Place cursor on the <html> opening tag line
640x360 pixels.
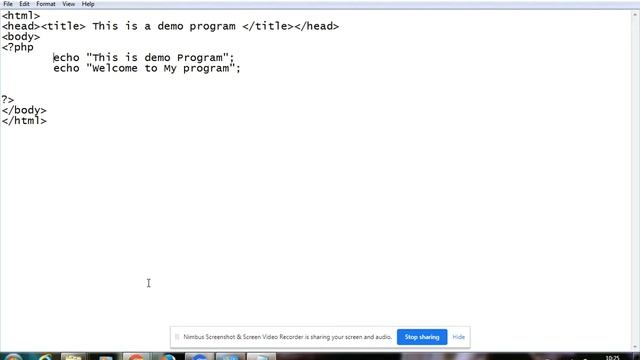[20, 16]
